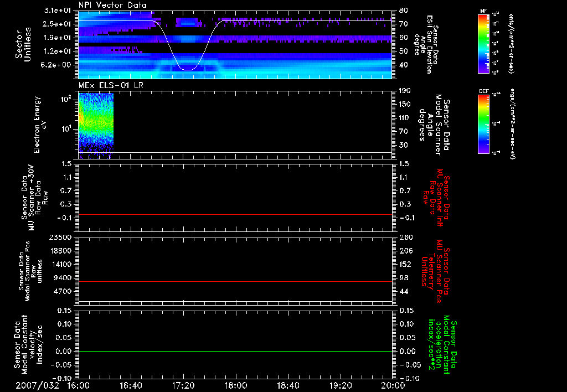Click the 50 degree sun elevation tick label
The height and width of the screenshot is (392, 567).
pyautogui.click(x=403, y=51)
